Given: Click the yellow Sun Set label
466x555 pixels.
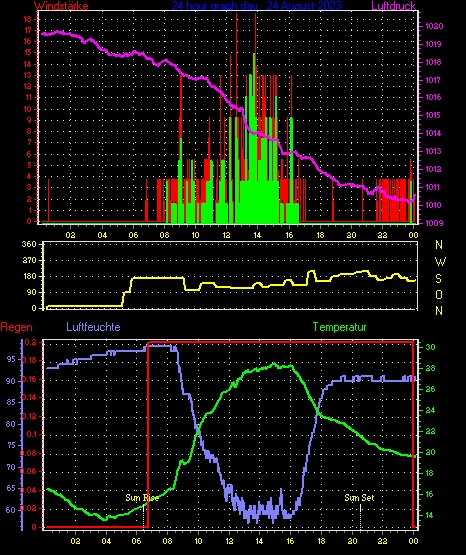Looking at the screenshot, I should pyautogui.click(x=359, y=498).
